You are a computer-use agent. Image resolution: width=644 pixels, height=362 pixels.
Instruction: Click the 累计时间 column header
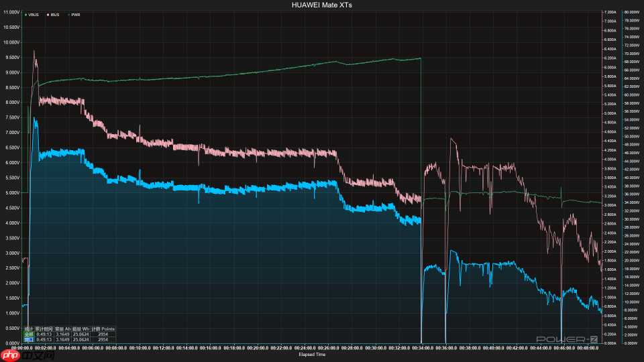44,328
